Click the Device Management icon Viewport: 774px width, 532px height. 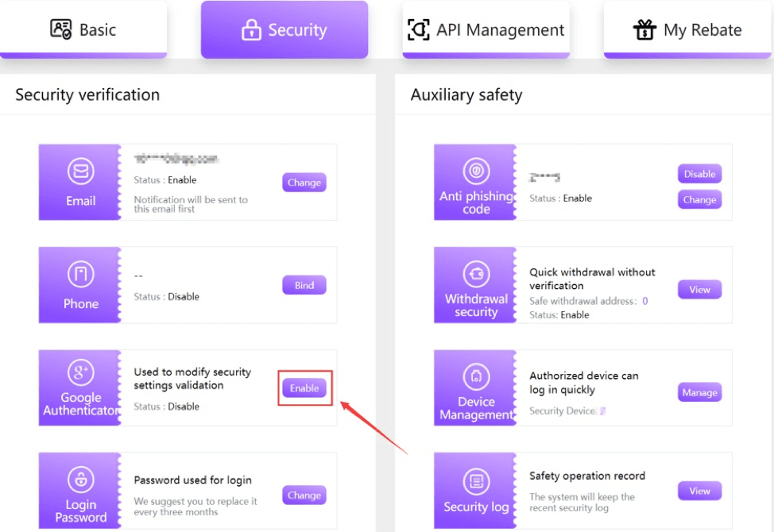tap(476, 376)
